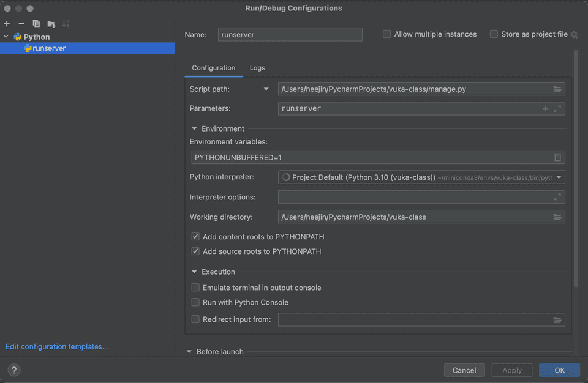The image size is (588, 383).
Task: Collapse the Environment section
Action: [194, 128]
